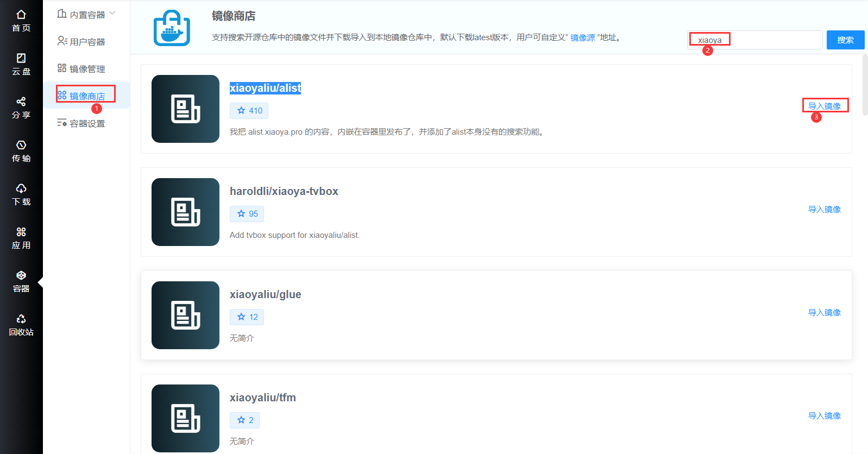Click the description 'Add tvbox support for xiaoyaliu/alist.'
The height and width of the screenshot is (454, 868).
[x=294, y=235]
